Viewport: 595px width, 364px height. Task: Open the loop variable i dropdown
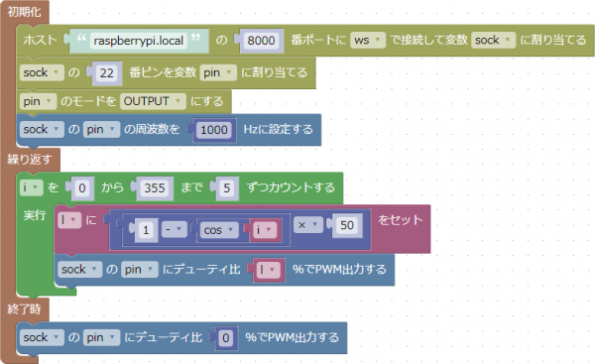[31, 187]
